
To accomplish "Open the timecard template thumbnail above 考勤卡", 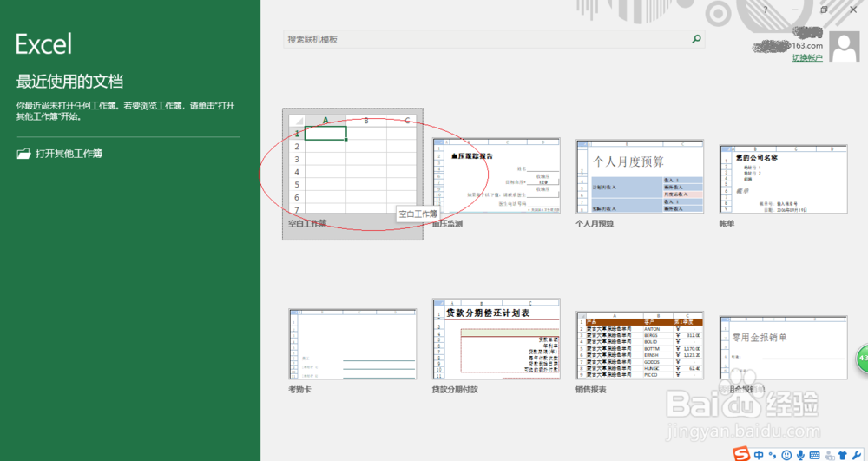I will pyautogui.click(x=352, y=344).
